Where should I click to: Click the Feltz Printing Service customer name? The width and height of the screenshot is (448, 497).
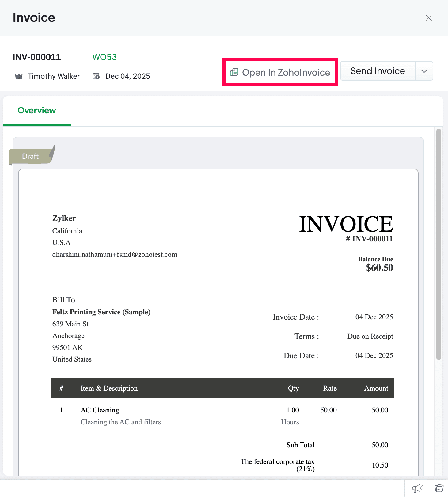pyautogui.click(x=101, y=312)
